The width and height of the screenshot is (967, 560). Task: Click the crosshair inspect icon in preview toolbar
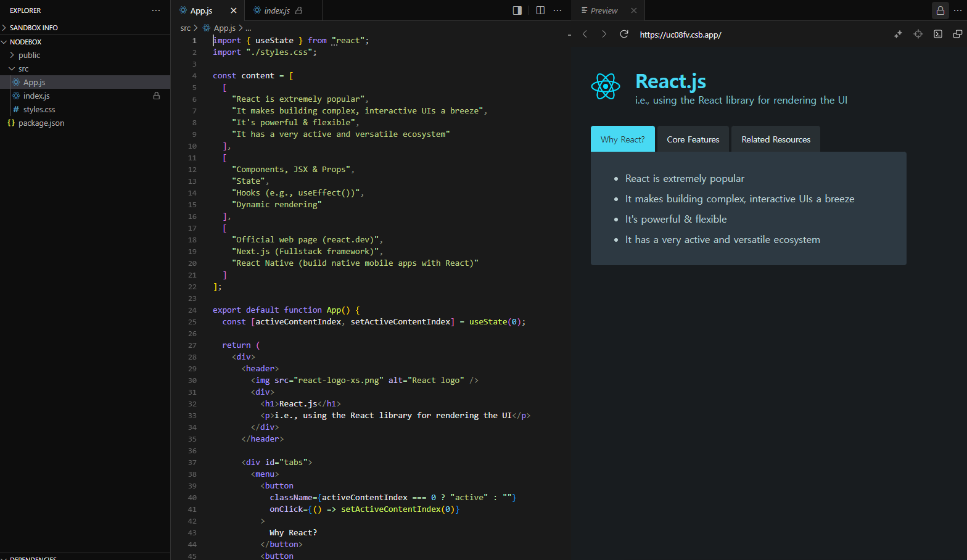[918, 34]
